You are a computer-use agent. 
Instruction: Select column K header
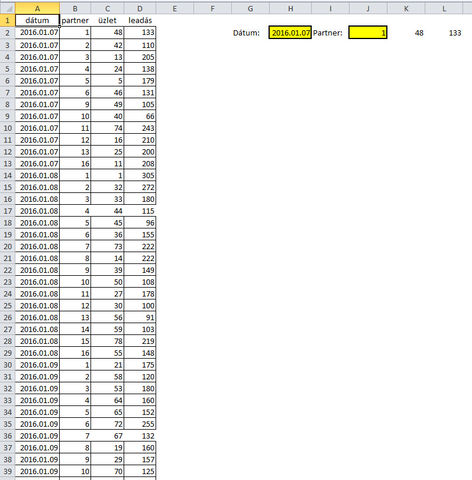pos(406,8)
